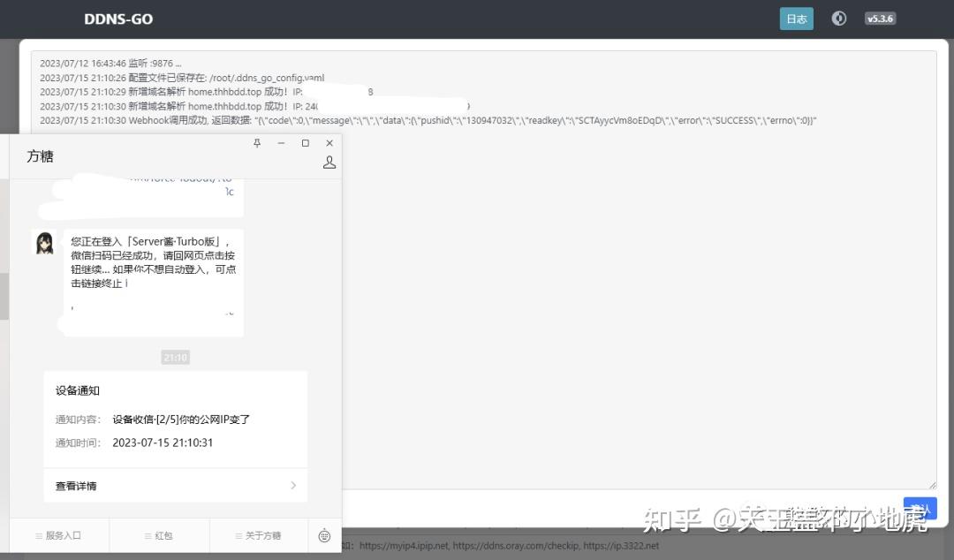Open the 查看详情 details link
Viewport: 954px width, 560px height.
pos(75,485)
